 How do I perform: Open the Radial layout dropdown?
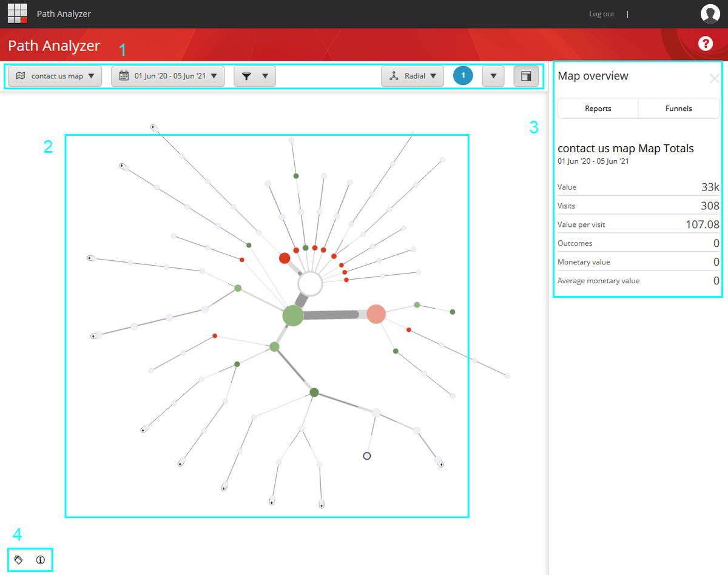point(413,76)
